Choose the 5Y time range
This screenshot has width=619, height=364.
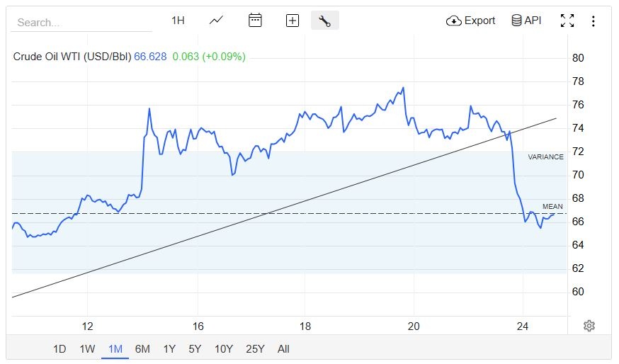click(195, 348)
